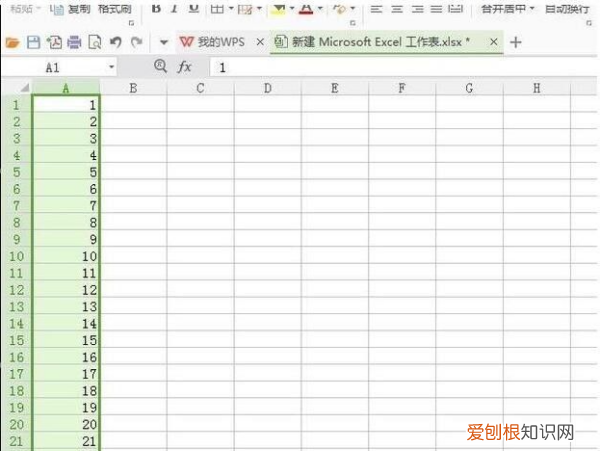
Task: Click the 格式刷 format painter
Action: click(115, 8)
